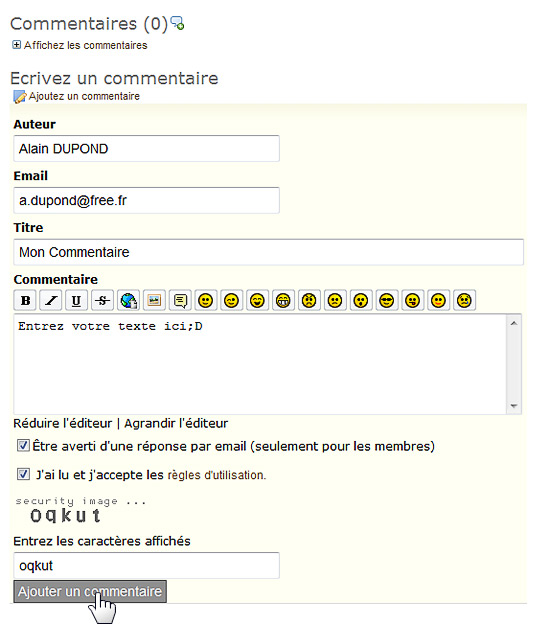550x624 pixels.
Task: Insert the sad frowning emoticon
Action: click(335, 300)
